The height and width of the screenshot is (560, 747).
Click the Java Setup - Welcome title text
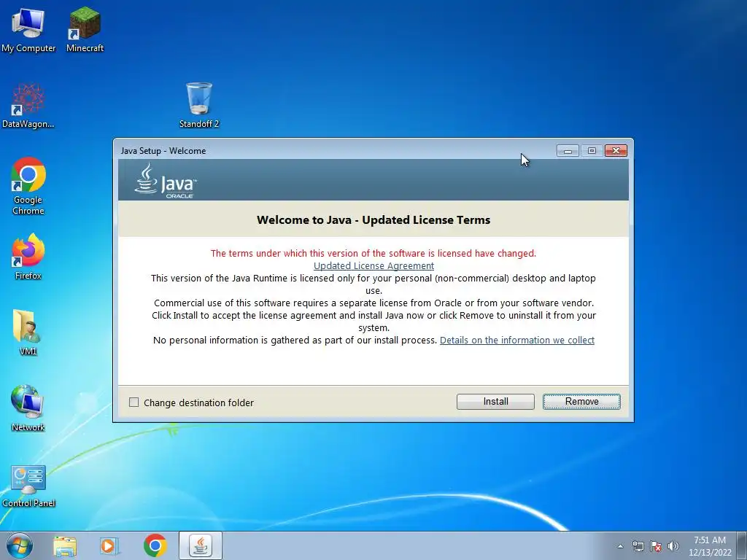click(163, 151)
